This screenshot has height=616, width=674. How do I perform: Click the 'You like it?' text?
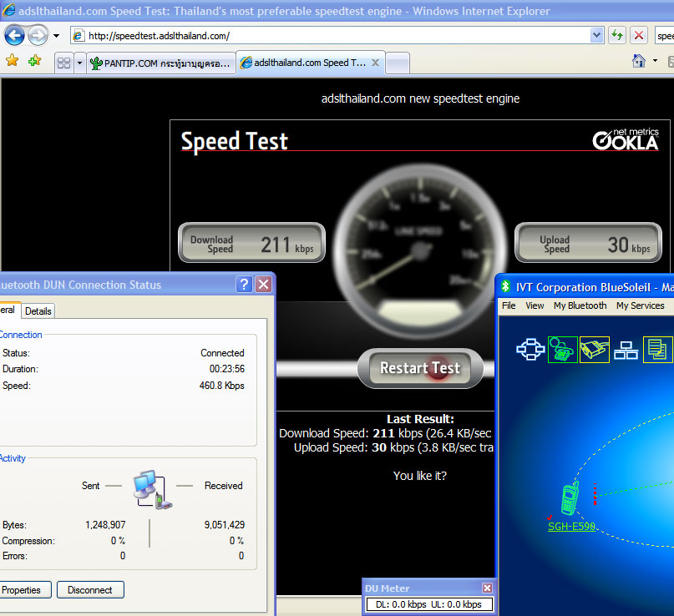420,476
